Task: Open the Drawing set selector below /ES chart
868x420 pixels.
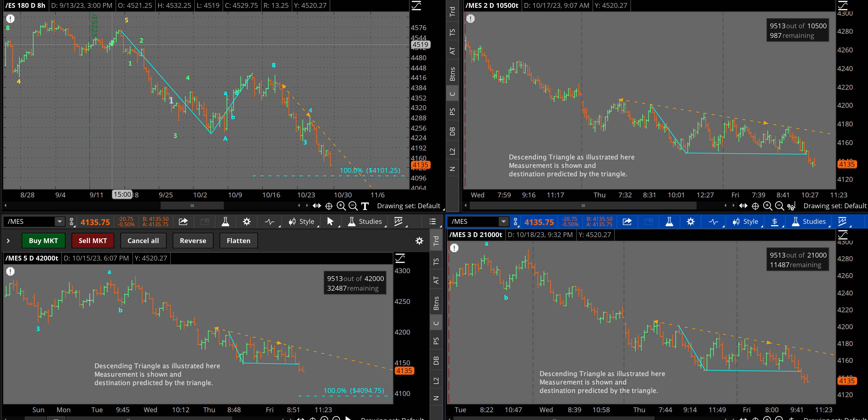Action: (x=408, y=205)
